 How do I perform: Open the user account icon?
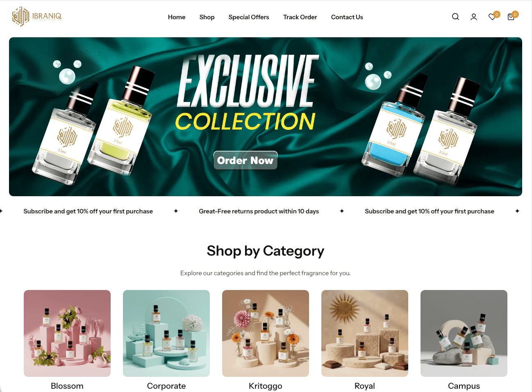tap(474, 17)
